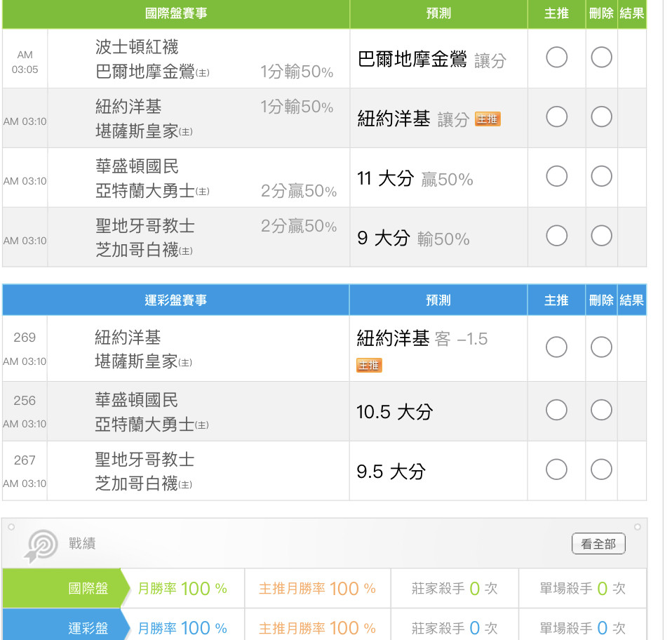Click the 1分輸50% odds beside 紐約洋基
The width and height of the screenshot is (672, 640).
(x=297, y=107)
